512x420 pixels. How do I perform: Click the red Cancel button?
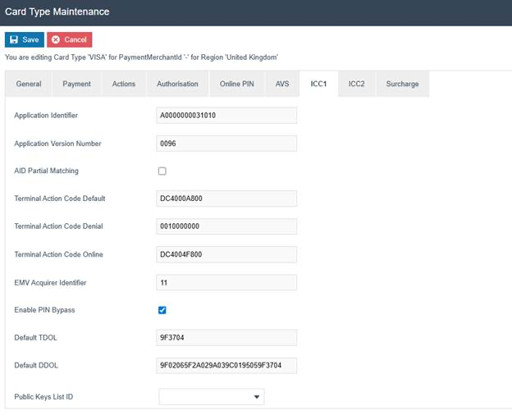click(x=69, y=39)
